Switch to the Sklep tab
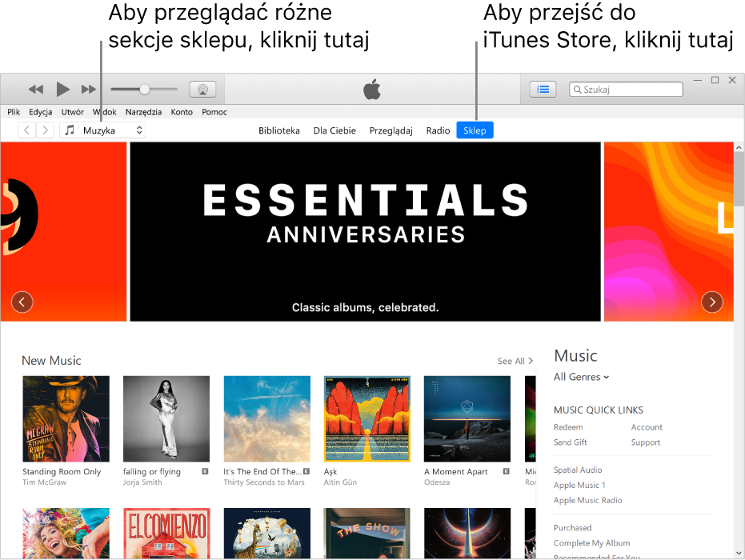Screen dimensions: 745x560 (475, 130)
